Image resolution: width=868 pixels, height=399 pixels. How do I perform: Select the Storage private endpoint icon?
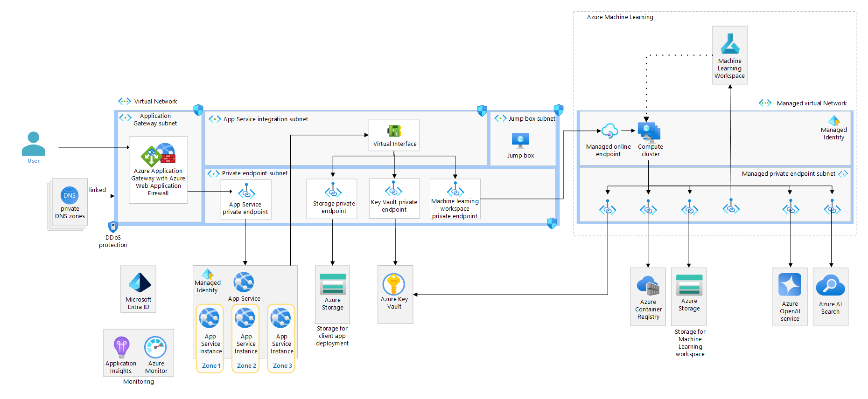[333, 190]
